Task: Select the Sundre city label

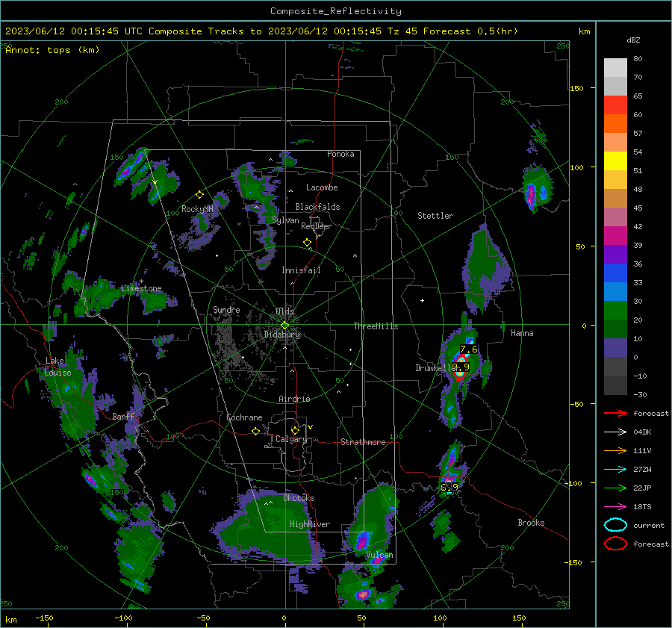Action: point(226,309)
